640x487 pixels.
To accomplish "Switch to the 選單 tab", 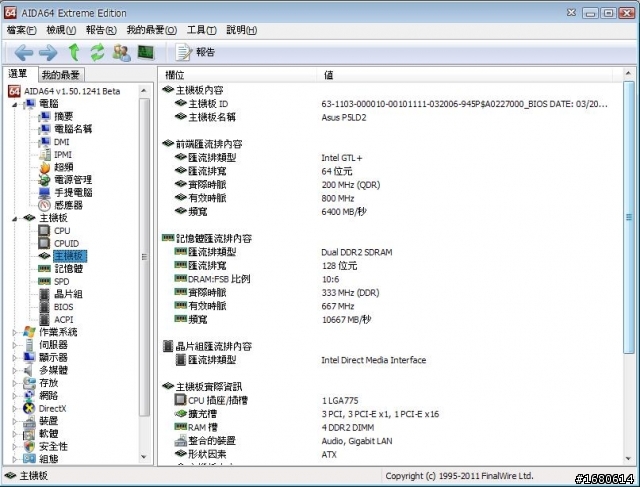I will [18, 73].
